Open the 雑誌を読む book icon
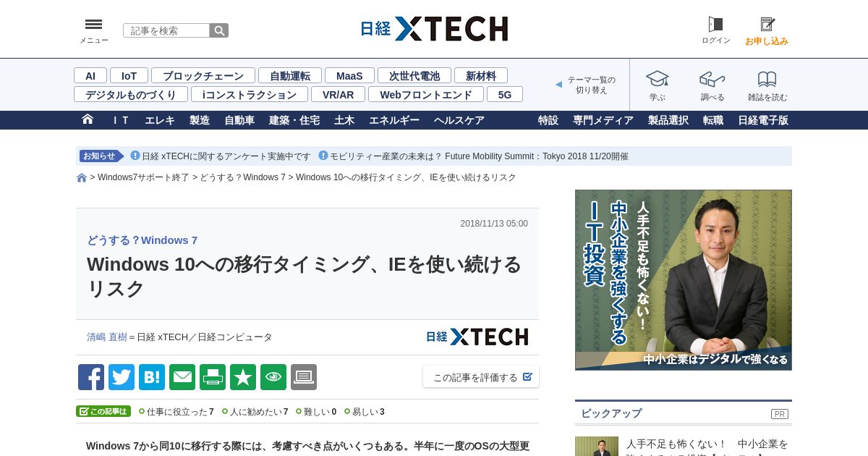This screenshot has height=456, width=868. point(767,78)
